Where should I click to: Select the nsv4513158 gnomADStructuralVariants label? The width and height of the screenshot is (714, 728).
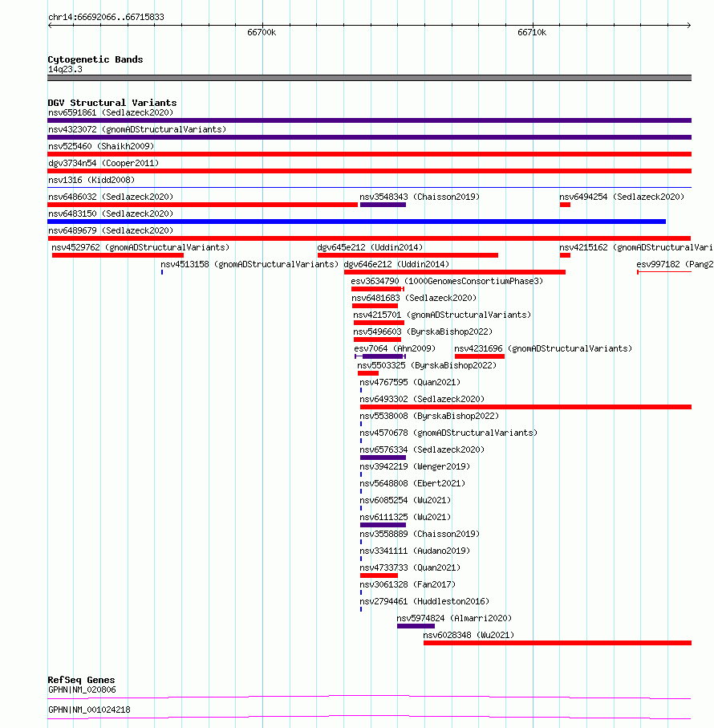[x=249, y=264]
